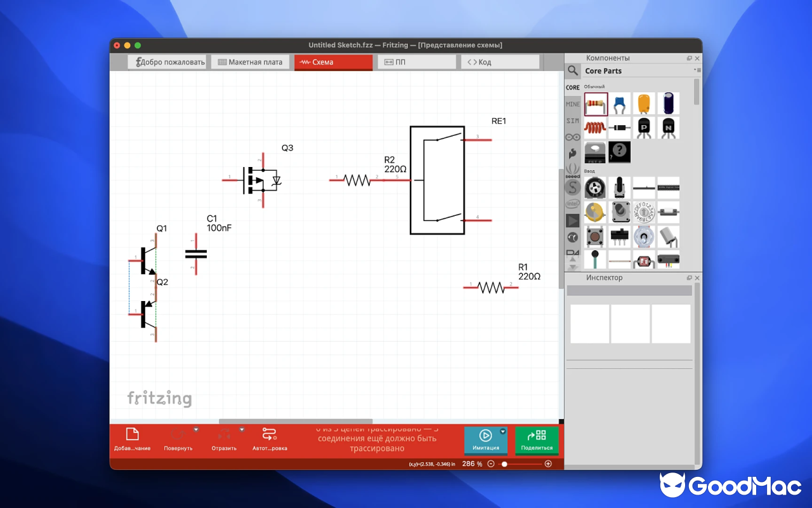
Task: Pin the Компоненты panel
Action: pos(689,58)
